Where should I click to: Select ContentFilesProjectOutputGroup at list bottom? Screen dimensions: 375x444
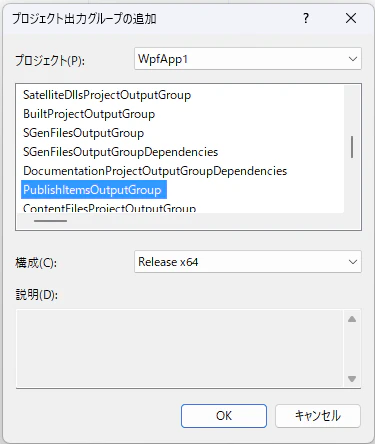click(x=109, y=208)
